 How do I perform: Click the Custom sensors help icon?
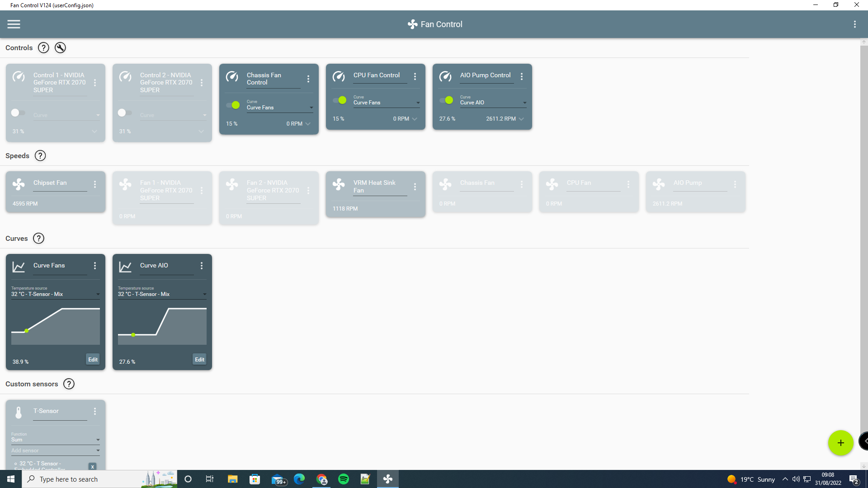(69, 384)
